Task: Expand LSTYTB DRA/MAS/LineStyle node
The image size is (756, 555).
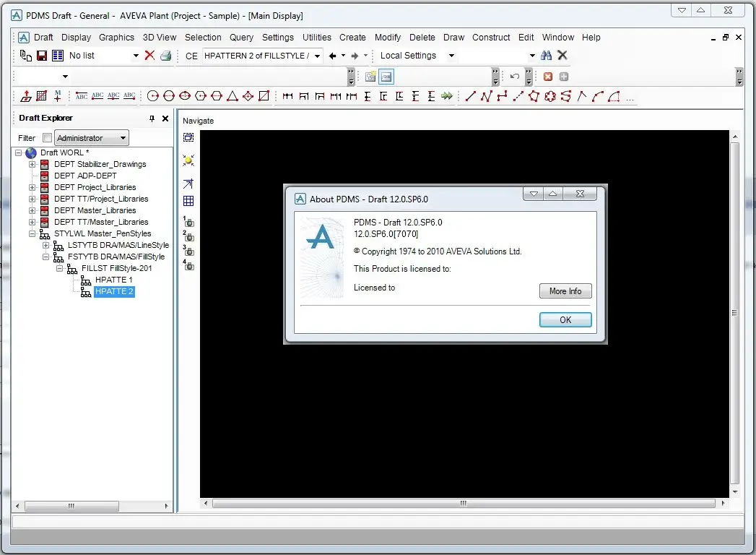Action: [x=45, y=245]
